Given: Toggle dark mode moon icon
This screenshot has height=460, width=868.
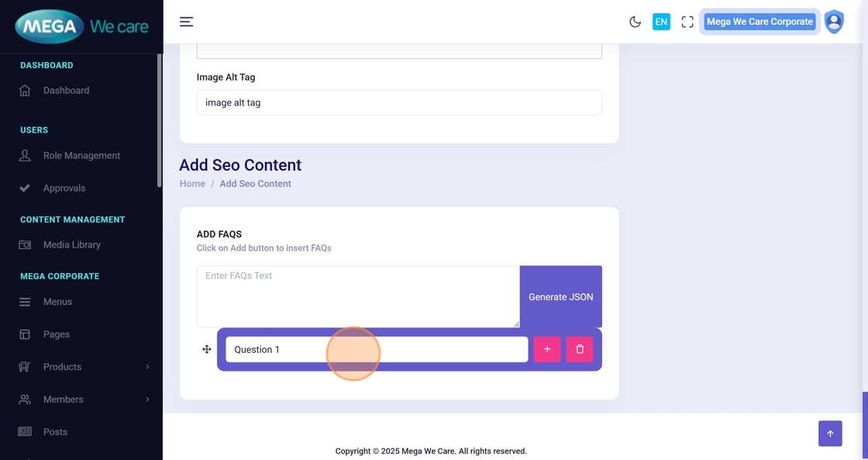Looking at the screenshot, I should pos(635,22).
